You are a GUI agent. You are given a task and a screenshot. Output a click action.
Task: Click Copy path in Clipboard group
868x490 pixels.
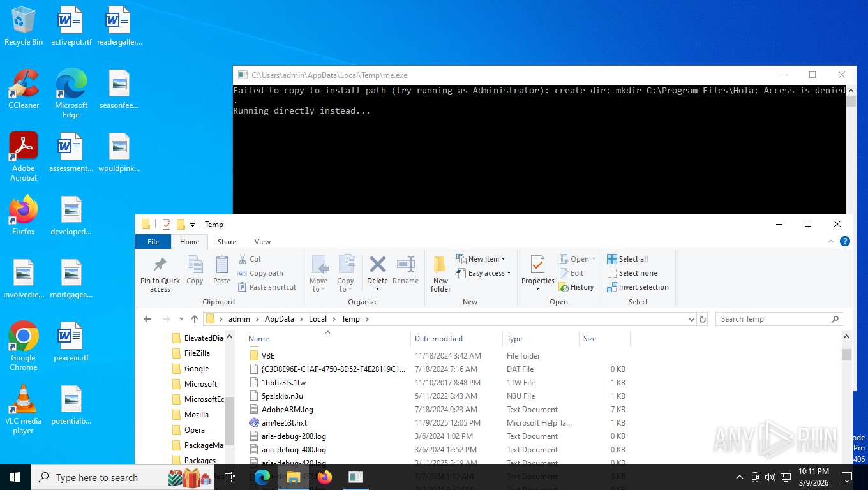[260, 273]
